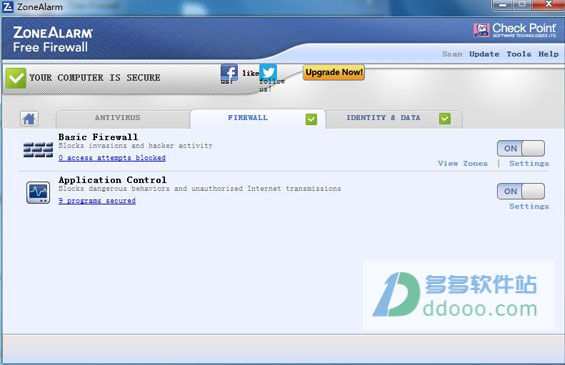Minimize the ZoneAlarm window
This screenshot has width=565, height=365.
503,5
